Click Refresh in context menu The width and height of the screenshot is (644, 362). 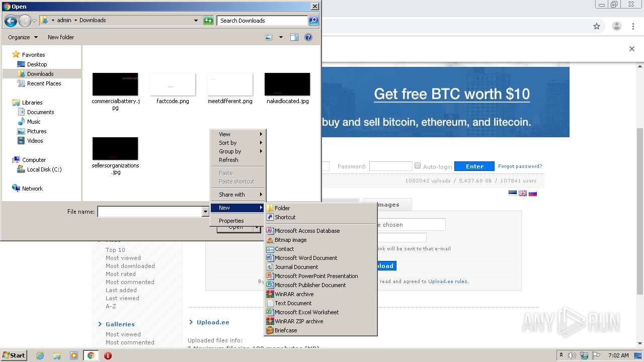(x=237, y=160)
